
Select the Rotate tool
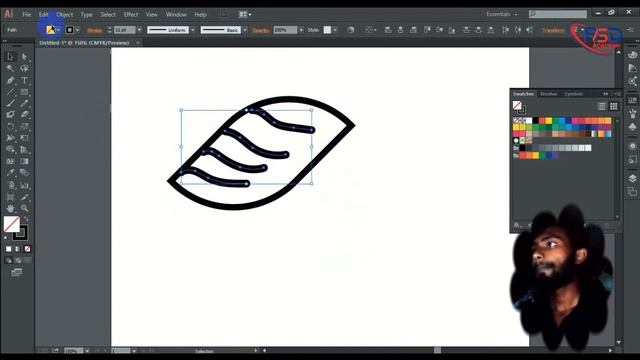click(11, 127)
